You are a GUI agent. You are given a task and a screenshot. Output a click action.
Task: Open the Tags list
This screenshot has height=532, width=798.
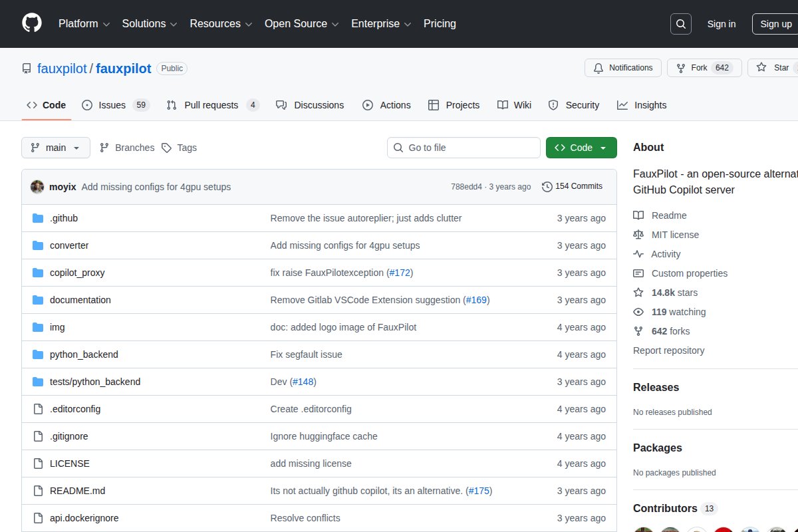point(180,148)
